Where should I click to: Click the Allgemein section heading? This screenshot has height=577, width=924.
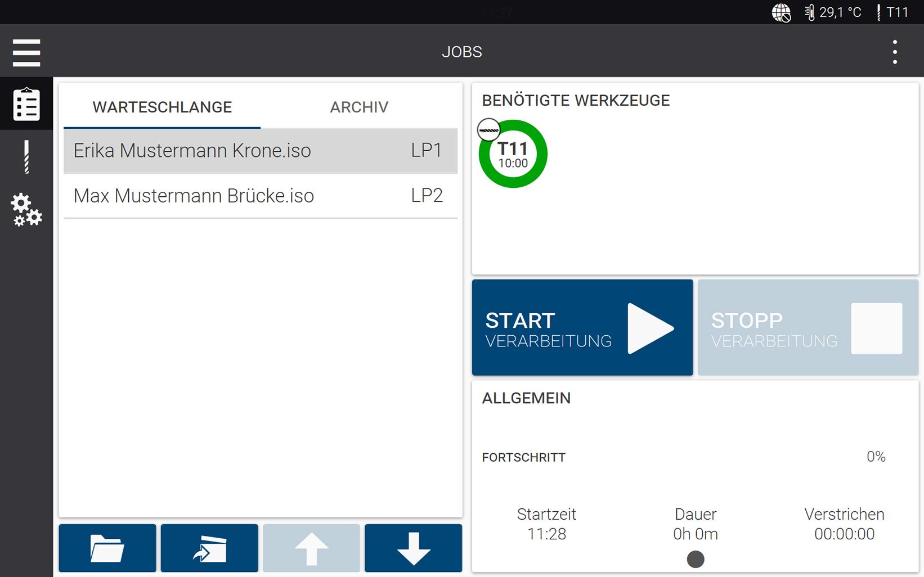coord(527,398)
